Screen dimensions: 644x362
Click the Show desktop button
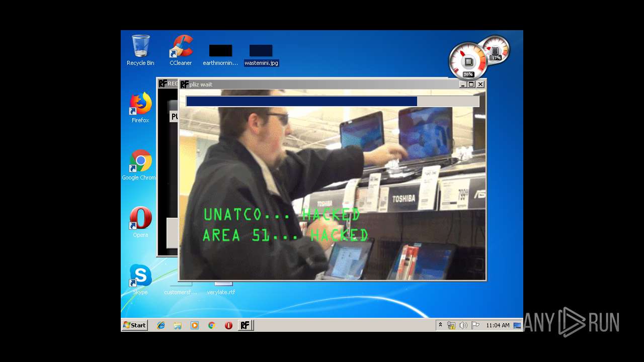[517, 325]
